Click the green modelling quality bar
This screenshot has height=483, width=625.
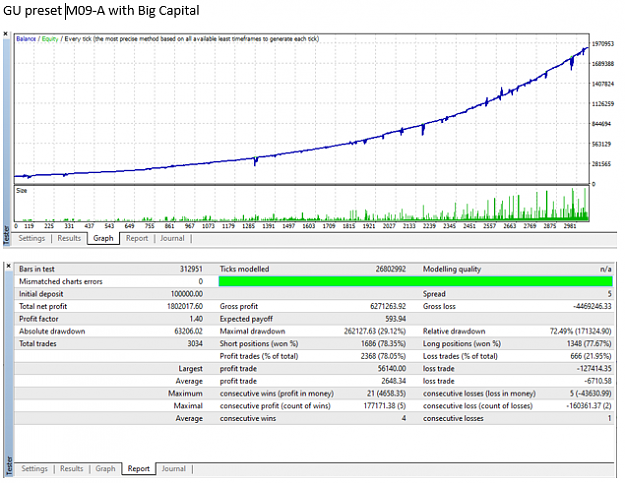415,281
